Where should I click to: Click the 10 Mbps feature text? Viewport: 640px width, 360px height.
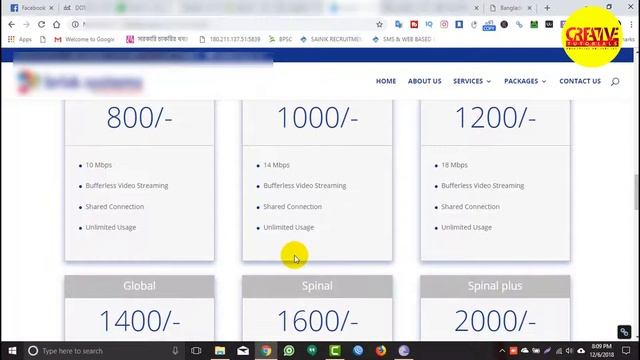[x=98, y=165]
